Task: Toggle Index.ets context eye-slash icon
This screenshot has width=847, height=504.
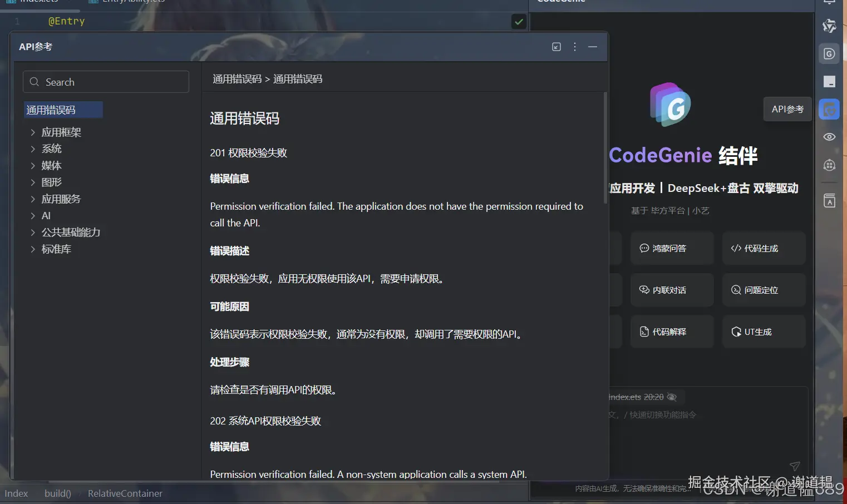Action: pyautogui.click(x=672, y=397)
